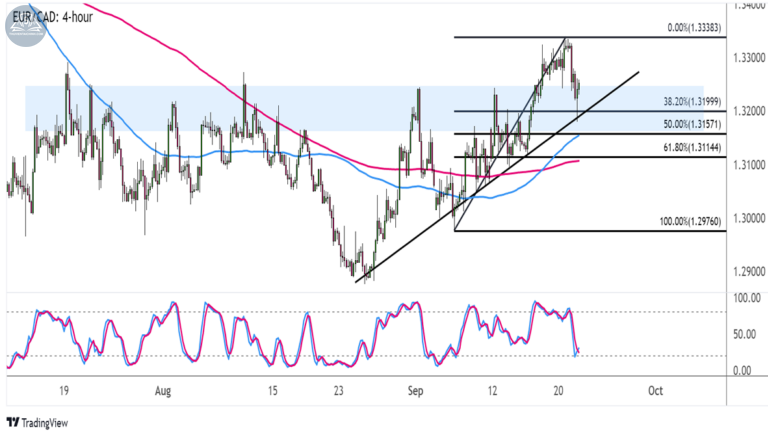Viewport: 768px width, 432px height.
Task: Click the 19 date label on time axis
Action: click(x=64, y=391)
